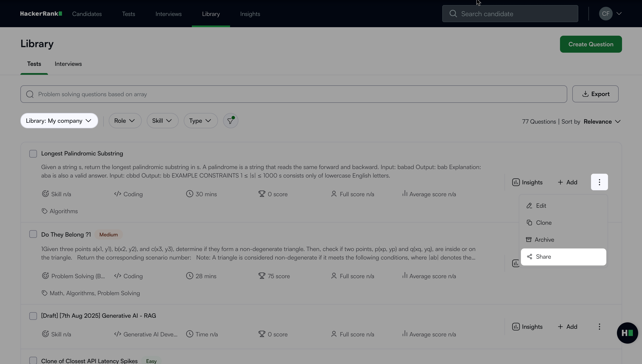Screen dimensions: 642x364
Task: Click three-dot menu for Generative AI RAG question
Action: point(599,326)
